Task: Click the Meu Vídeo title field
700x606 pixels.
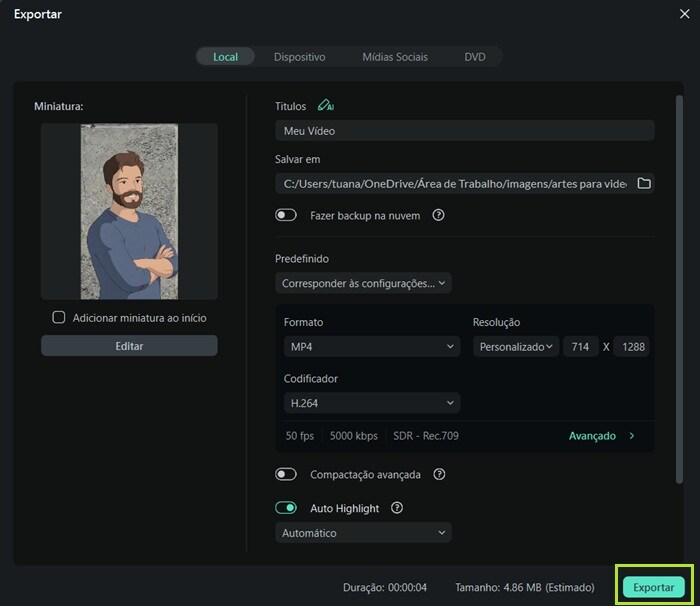Action: click(465, 130)
